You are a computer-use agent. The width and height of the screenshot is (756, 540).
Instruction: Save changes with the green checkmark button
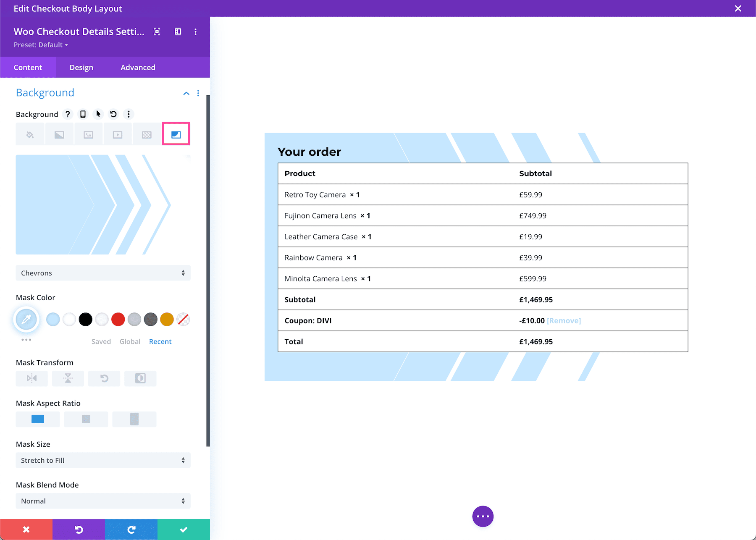[x=184, y=529]
